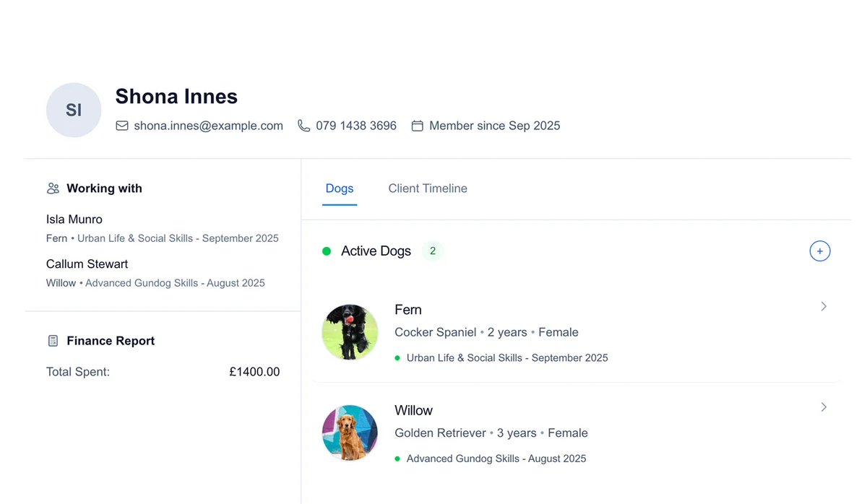Click Isla Munro's name under Working with
The width and height of the screenshot is (867, 504).
click(74, 219)
